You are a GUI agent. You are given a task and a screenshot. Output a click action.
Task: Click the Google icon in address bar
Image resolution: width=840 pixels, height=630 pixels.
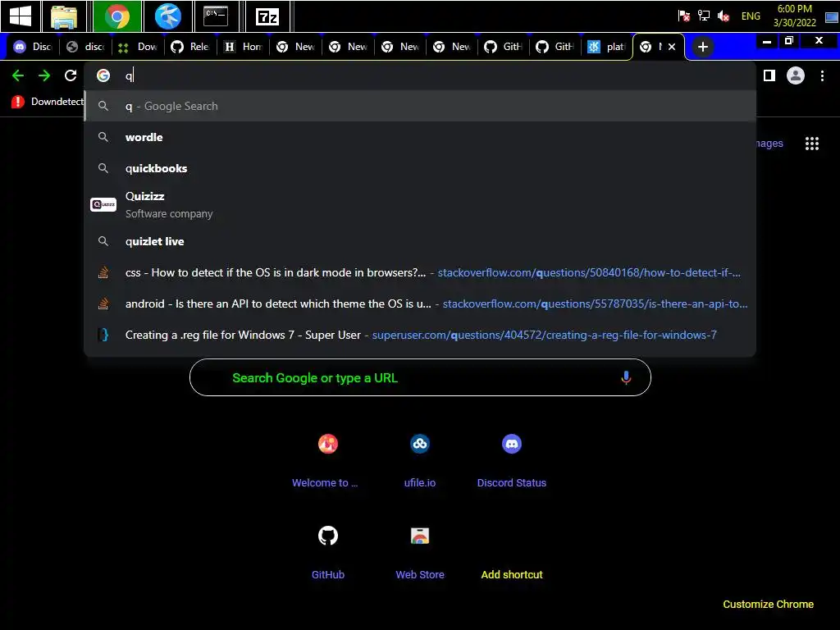[103, 75]
